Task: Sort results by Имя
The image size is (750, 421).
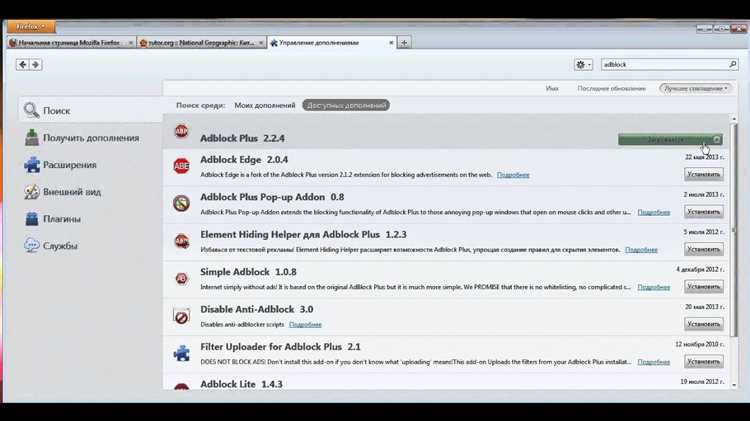Action: click(552, 89)
